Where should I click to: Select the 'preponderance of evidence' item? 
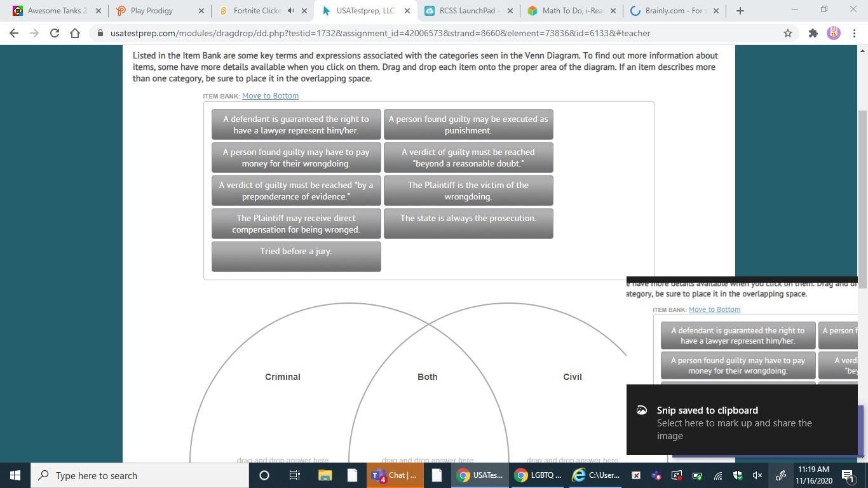pos(296,191)
